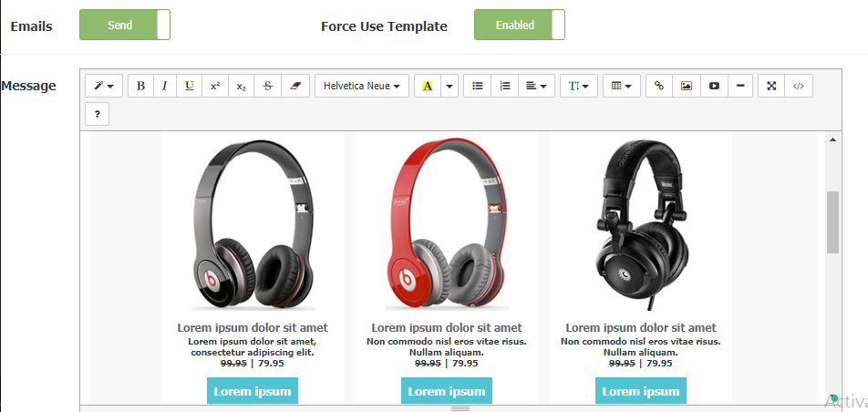Image resolution: width=868 pixels, height=412 pixels.
Task: Apply strikethrough formatting
Action: coord(268,86)
